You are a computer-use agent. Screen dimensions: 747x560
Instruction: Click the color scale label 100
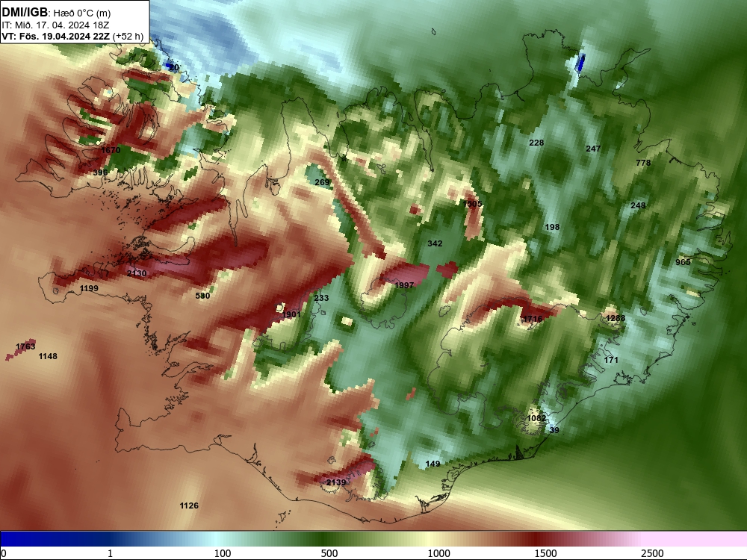pyautogui.click(x=223, y=553)
